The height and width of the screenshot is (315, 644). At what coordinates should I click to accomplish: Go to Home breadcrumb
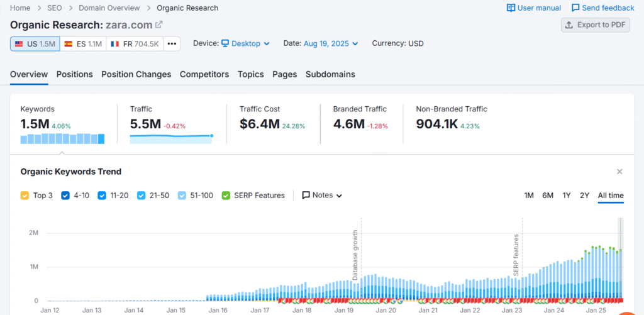click(x=19, y=8)
